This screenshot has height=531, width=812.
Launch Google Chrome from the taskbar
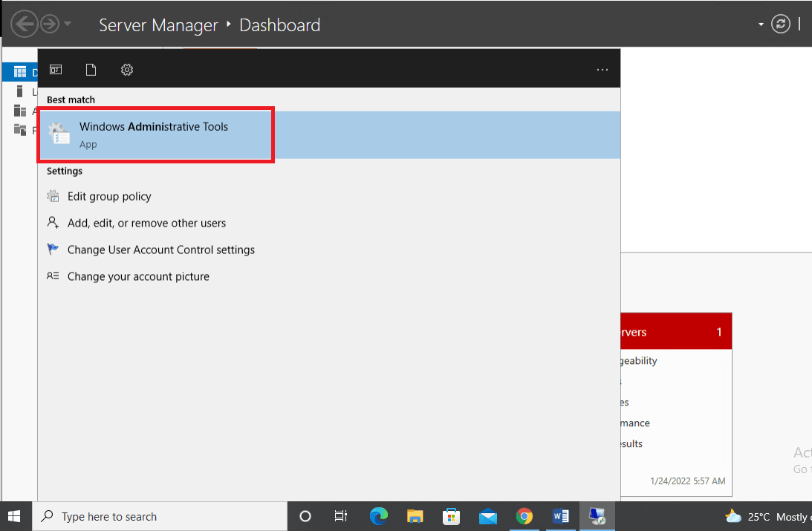pos(524,516)
